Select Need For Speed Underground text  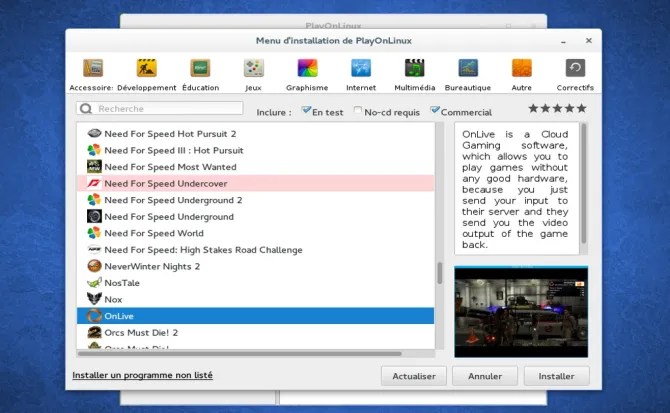point(169,217)
